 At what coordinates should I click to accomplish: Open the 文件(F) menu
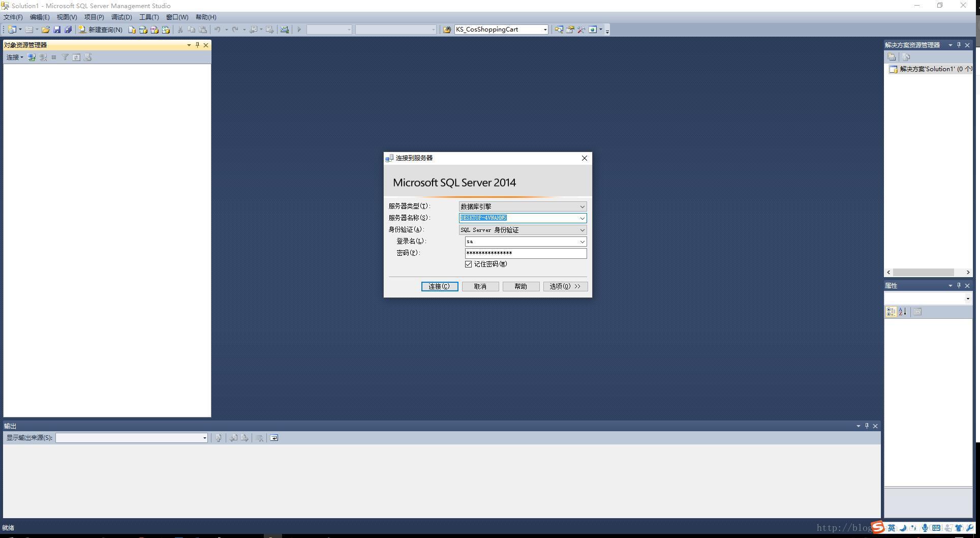[x=13, y=17]
